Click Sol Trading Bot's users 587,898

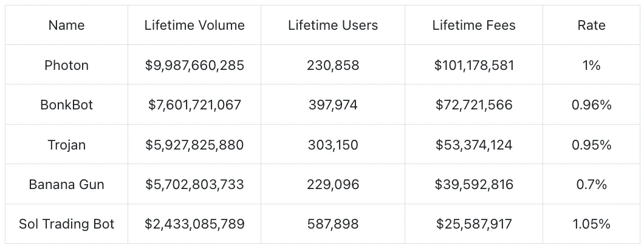coord(333,224)
